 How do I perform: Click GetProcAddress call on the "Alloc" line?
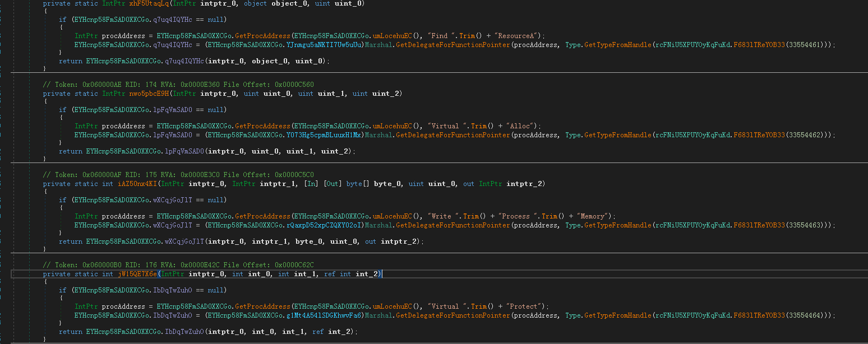pos(263,126)
